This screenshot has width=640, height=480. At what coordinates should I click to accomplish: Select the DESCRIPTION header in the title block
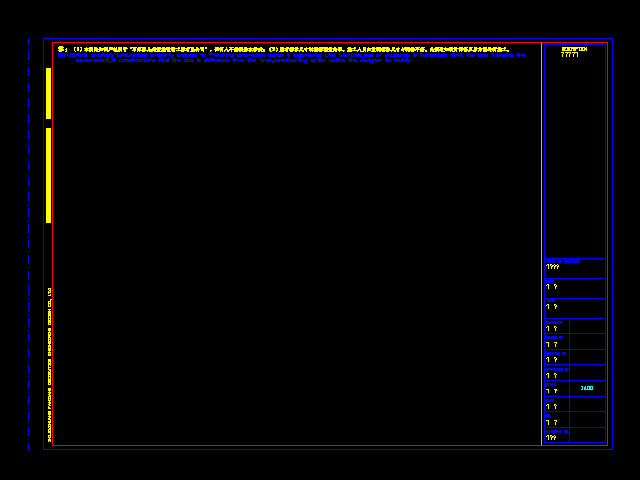[574, 49]
